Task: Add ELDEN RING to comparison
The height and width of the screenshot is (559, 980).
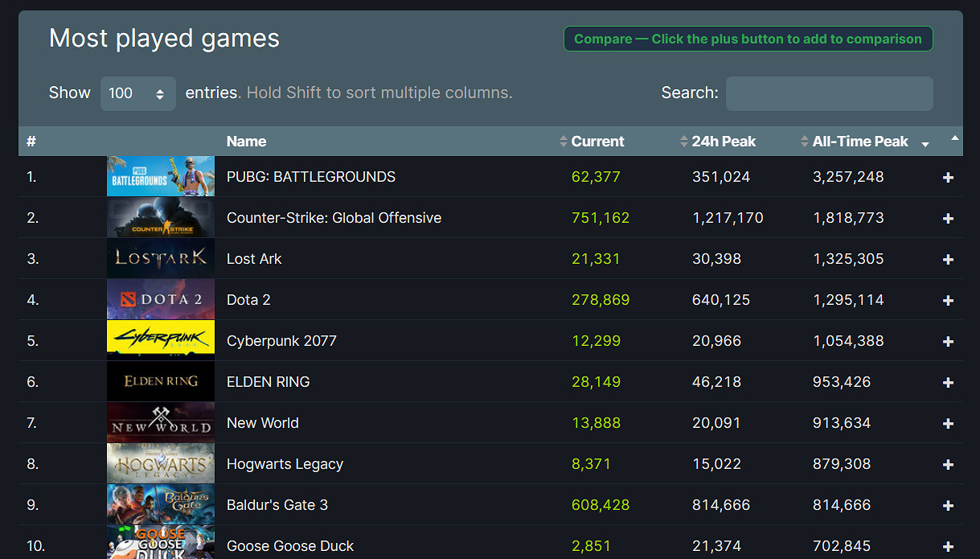Action: (x=948, y=381)
